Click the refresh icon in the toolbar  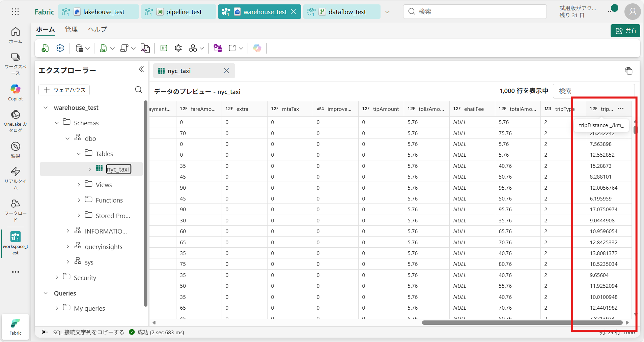(x=45, y=48)
